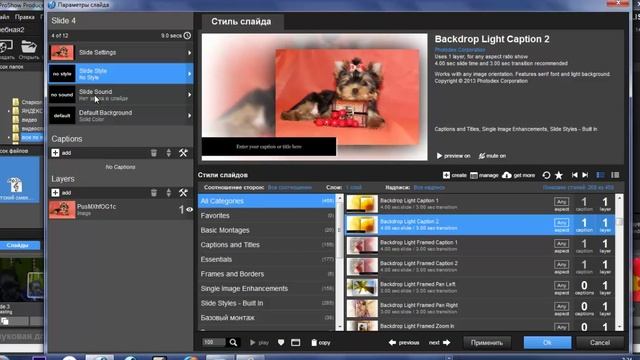Open the Photodex Corporation link
This screenshot has height=360, width=640.
(460, 50)
